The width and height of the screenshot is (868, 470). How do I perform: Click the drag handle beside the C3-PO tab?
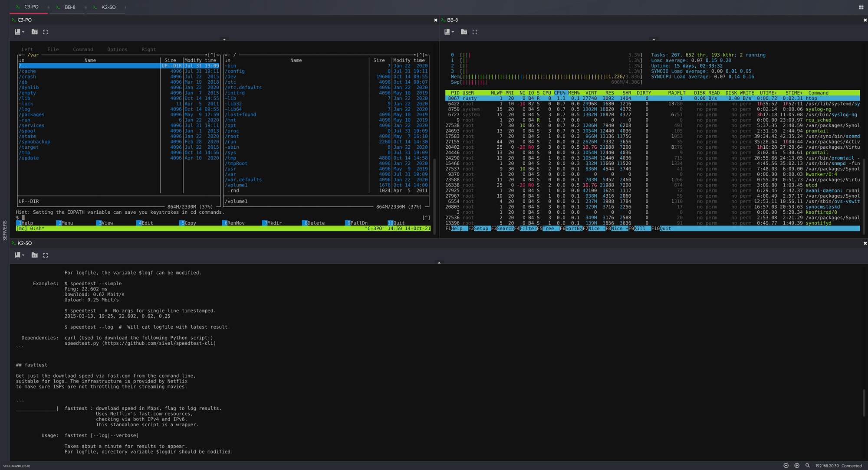[48, 7]
